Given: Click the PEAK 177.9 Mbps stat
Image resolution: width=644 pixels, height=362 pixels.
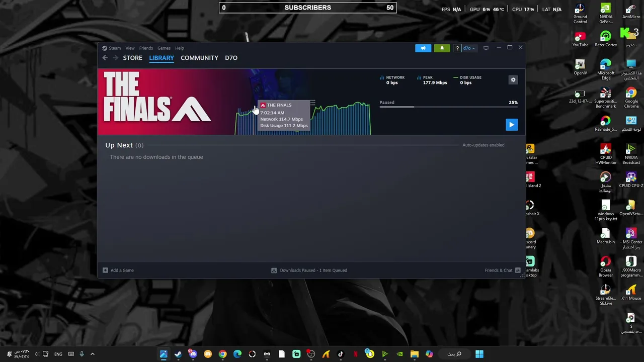Looking at the screenshot, I should pos(432,80).
